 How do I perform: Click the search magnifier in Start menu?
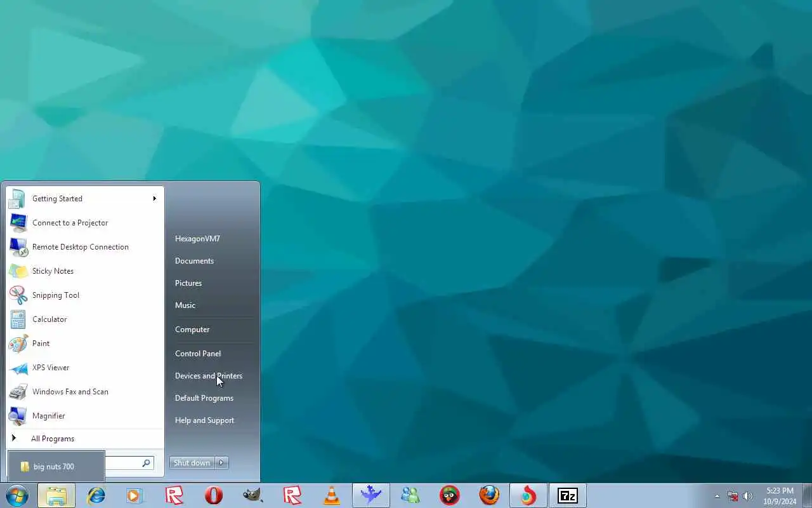[146, 463]
